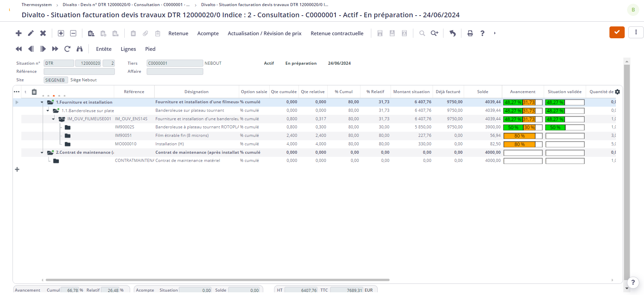Screen dimensions: 644x295
Task: Click the Référence input field
Action: (x=79, y=71)
